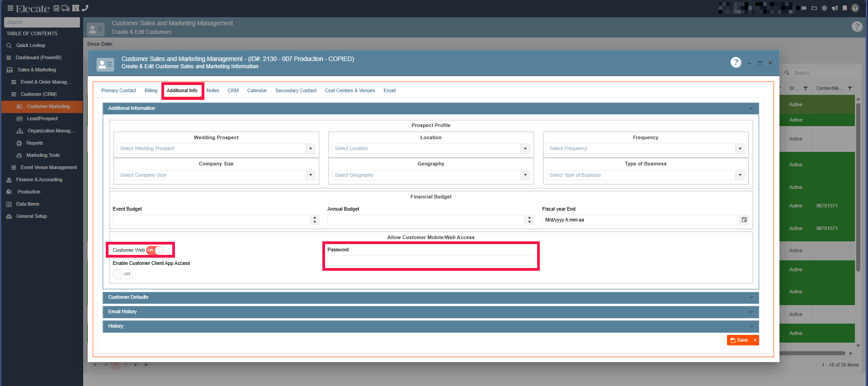Open the Select Type of Business dropdown
The width and height of the screenshot is (868, 386).
pos(740,175)
